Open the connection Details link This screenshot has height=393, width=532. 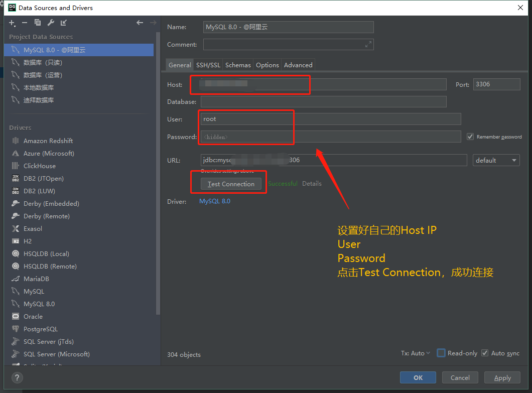click(312, 184)
